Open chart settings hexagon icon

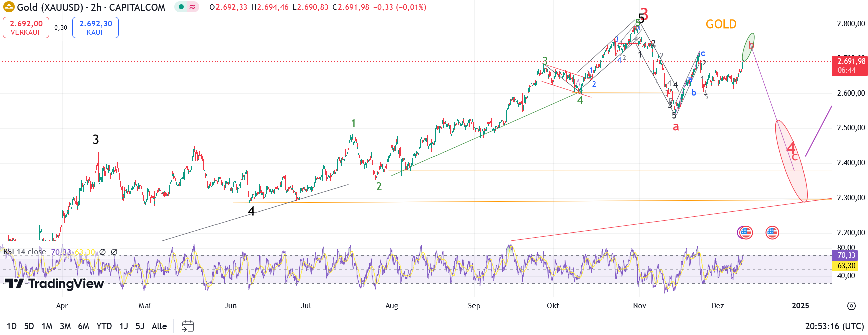coord(851,306)
